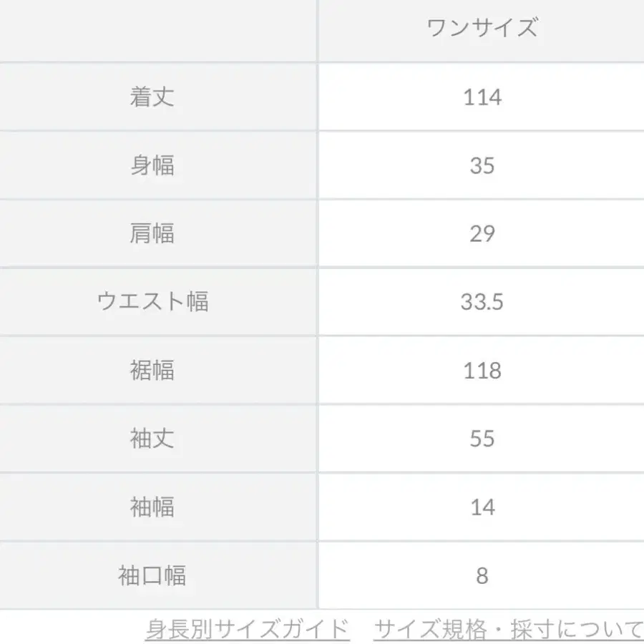The height and width of the screenshot is (644, 644).
Task: Click the 裾幅 value 118
Action: 482,371
